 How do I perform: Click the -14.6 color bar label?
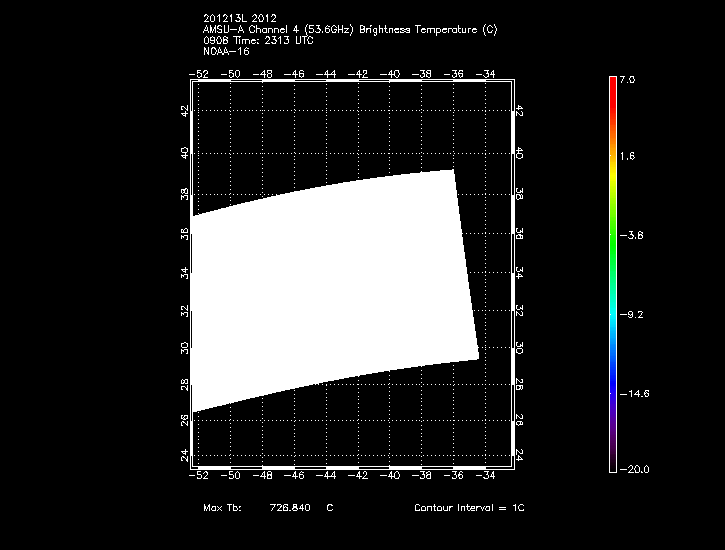(x=634, y=393)
